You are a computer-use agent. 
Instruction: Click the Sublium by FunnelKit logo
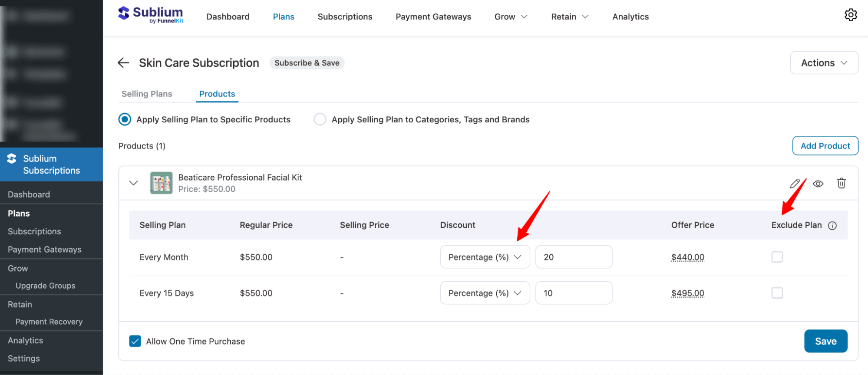[x=151, y=15]
